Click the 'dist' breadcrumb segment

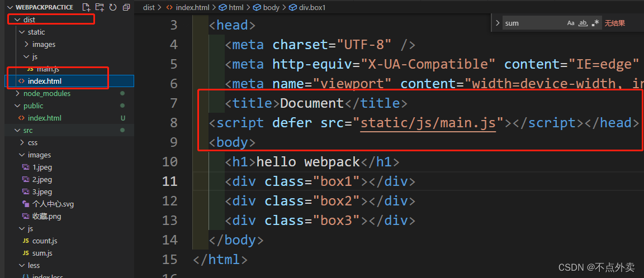click(x=148, y=7)
